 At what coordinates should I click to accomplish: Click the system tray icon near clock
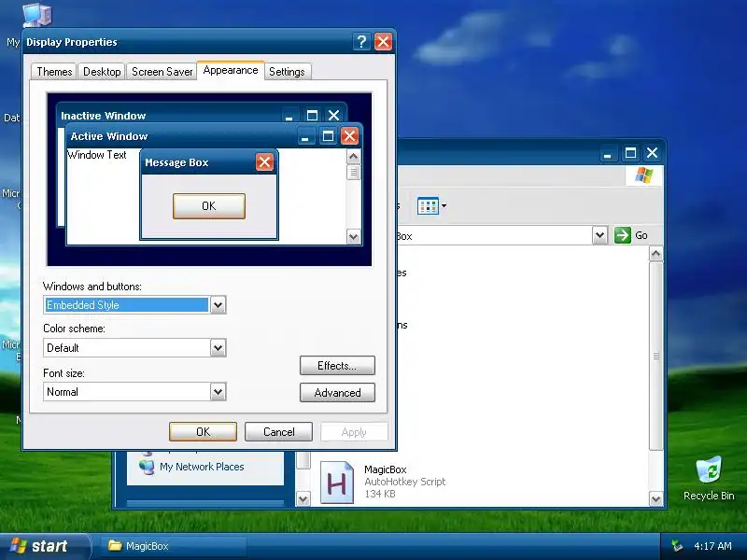[x=677, y=546]
